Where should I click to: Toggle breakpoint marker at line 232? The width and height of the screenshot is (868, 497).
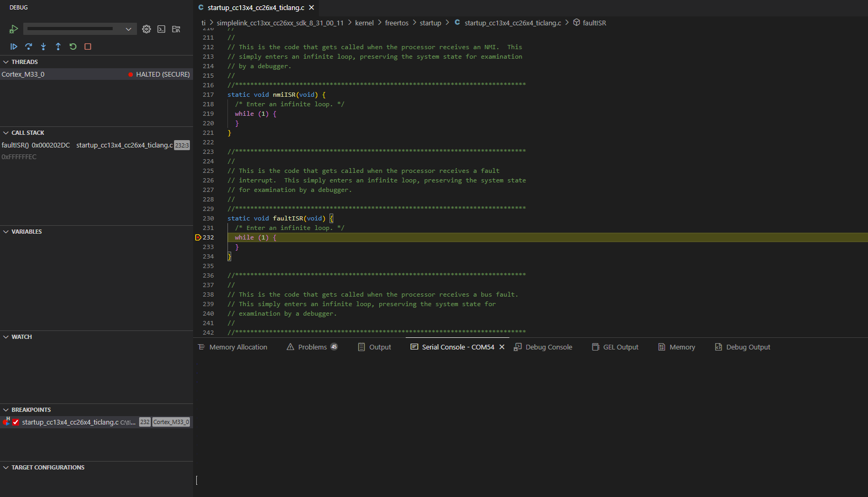198,237
